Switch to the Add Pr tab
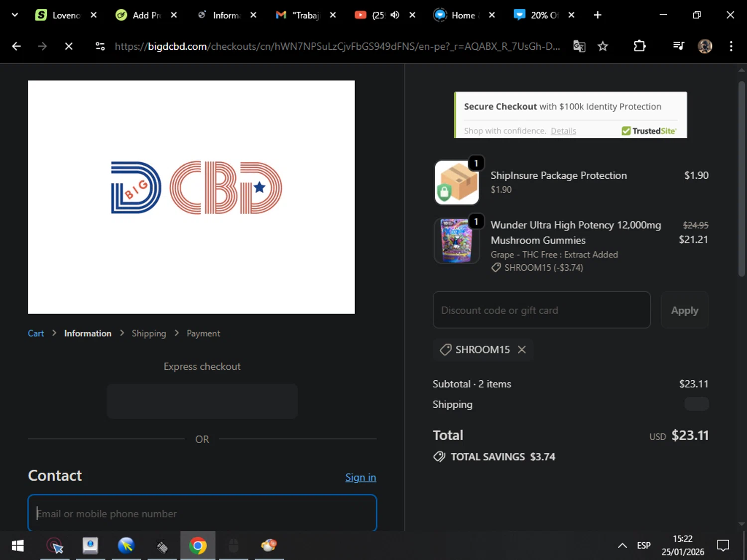 pyautogui.click(x=138, y=15)
